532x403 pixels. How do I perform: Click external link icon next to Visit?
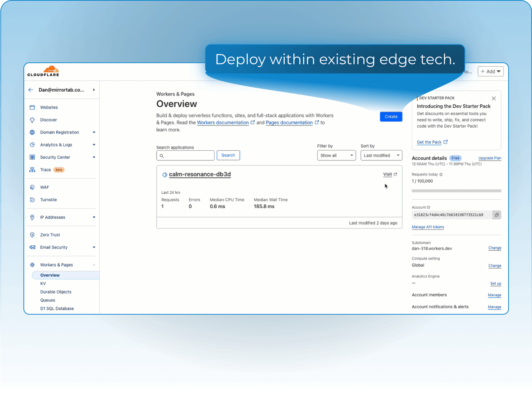pos(395,174)
